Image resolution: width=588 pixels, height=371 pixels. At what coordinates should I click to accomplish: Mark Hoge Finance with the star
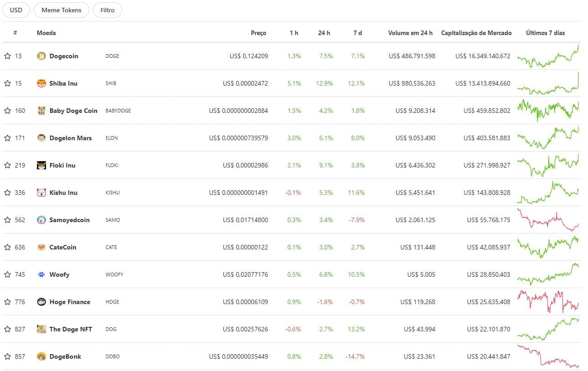click(7, 302)
